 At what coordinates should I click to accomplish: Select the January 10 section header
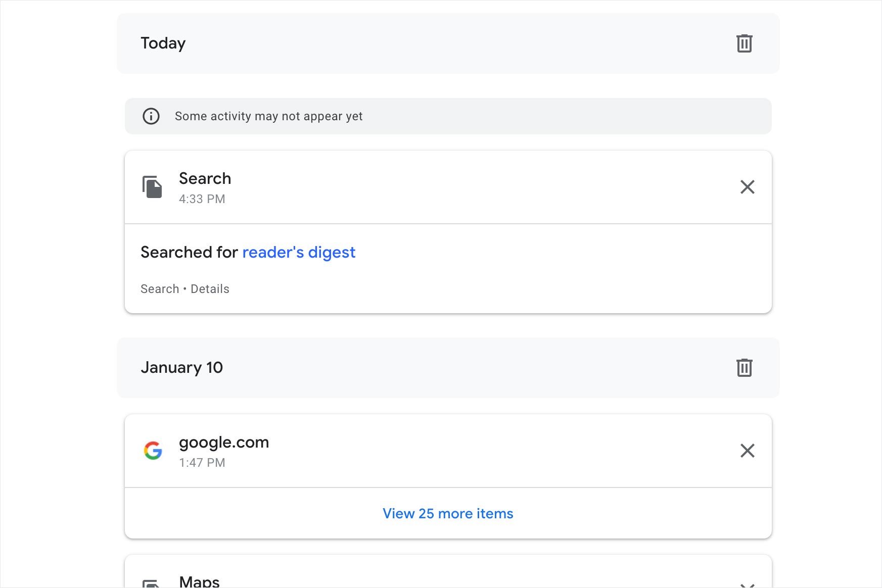182,368
